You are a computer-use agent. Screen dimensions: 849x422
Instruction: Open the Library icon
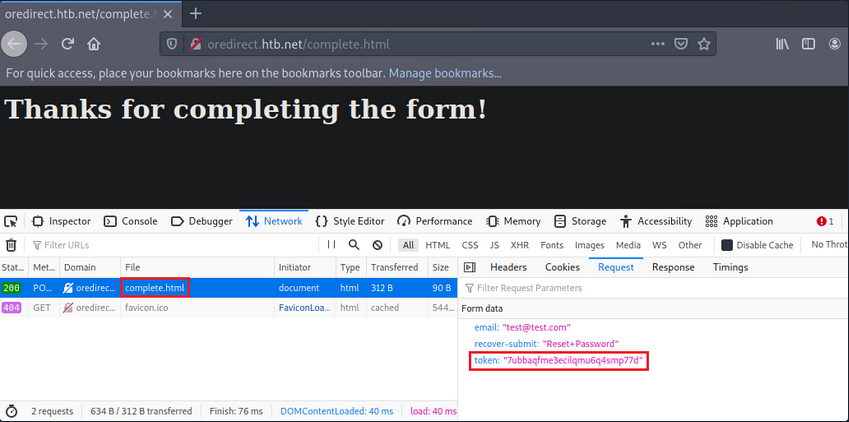(x=782, y=44)
